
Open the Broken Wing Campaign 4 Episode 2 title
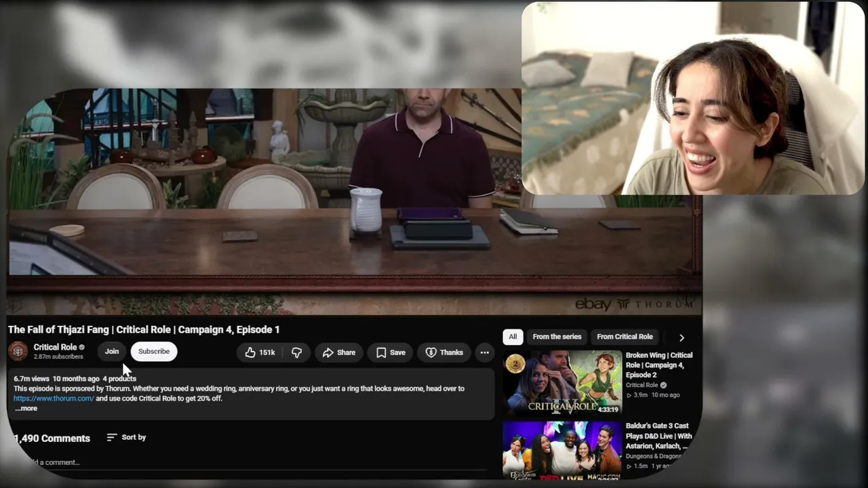tap(658, 365)
